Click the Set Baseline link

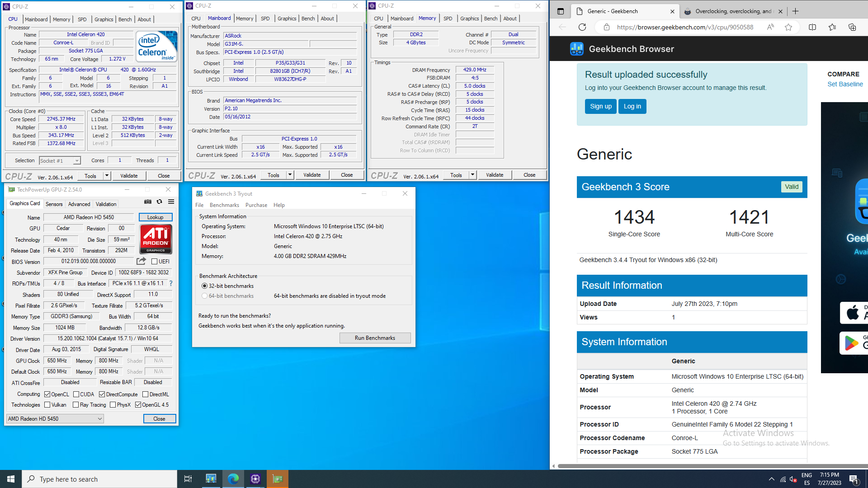click(x=845, y=84)
